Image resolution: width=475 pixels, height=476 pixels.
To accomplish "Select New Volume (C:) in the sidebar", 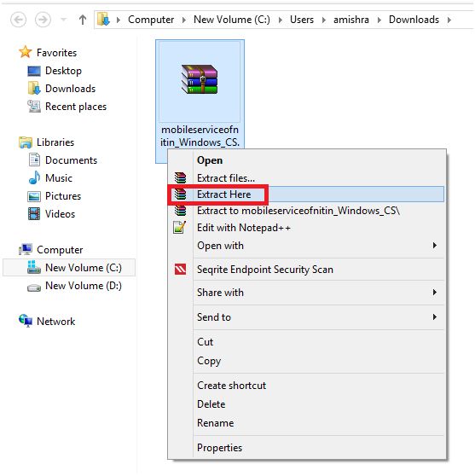I will point(84,268).
